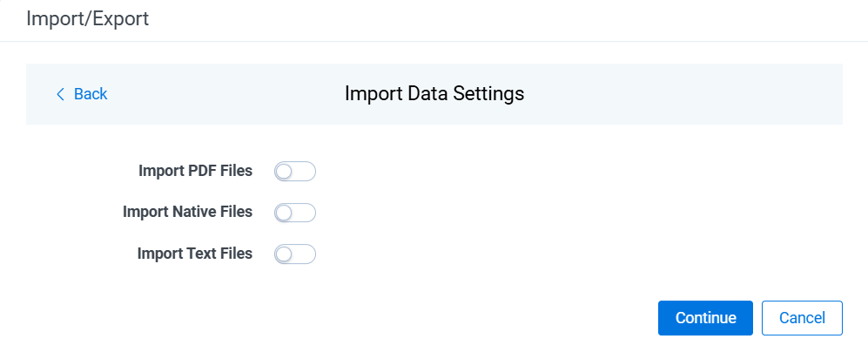The height and width of the screenshot is (352, 868).
Task: Click the empty track of the Native Files switch
Action: click(x=303, y=213)
